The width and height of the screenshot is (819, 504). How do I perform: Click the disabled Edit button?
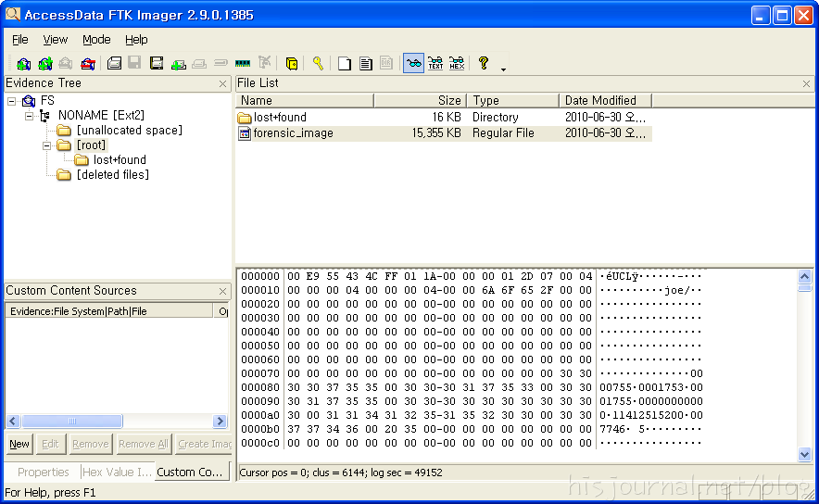pyautogui.click(x=50, y=444)
